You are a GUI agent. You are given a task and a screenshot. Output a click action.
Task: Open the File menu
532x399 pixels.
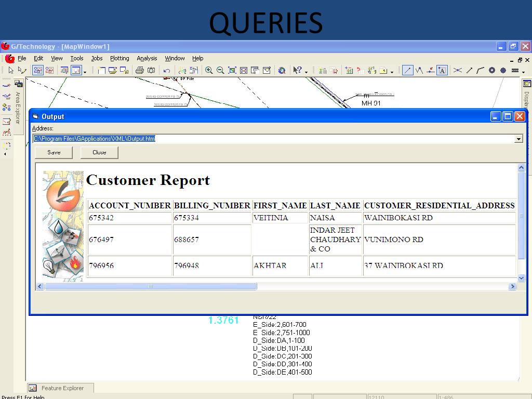coord(22,58)
